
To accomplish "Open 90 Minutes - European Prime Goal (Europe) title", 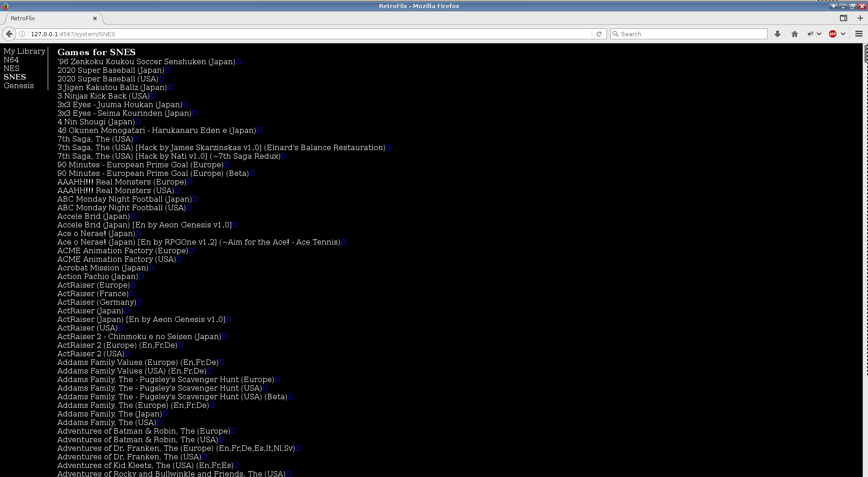I will pyautogui.click(x=140, y=165).
